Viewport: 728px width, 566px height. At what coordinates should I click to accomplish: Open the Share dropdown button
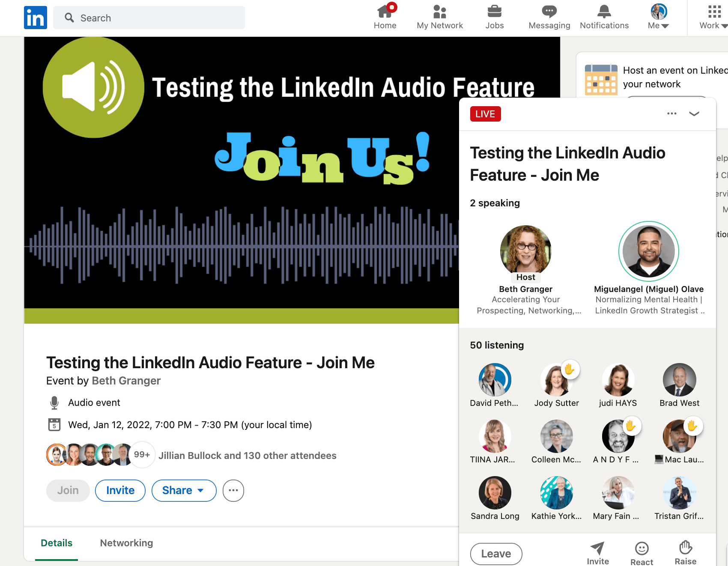coord(184,490)
